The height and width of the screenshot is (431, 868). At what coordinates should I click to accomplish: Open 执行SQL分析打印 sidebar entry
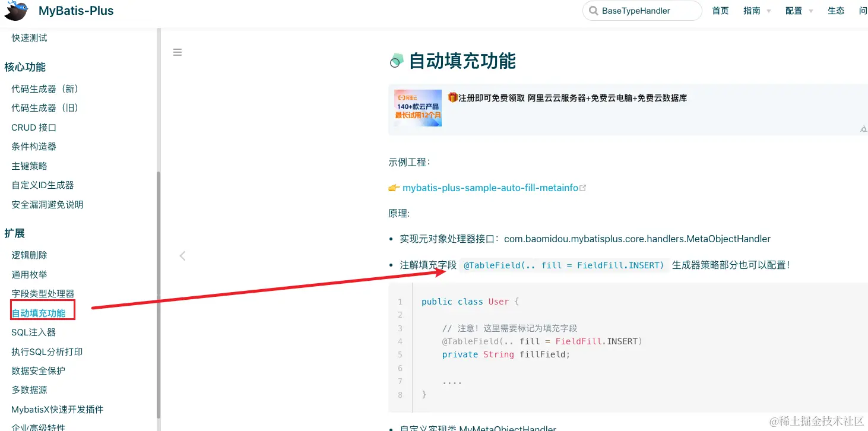tap(47, 352)
